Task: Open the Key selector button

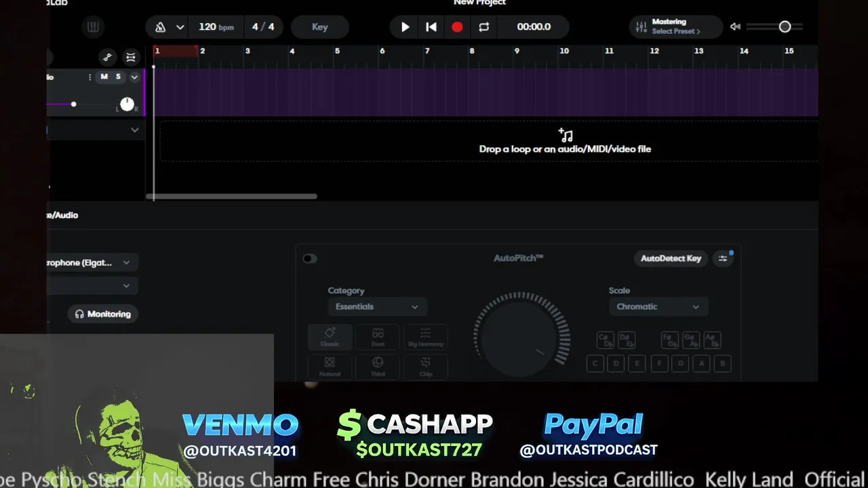Action: coord(320,27)
